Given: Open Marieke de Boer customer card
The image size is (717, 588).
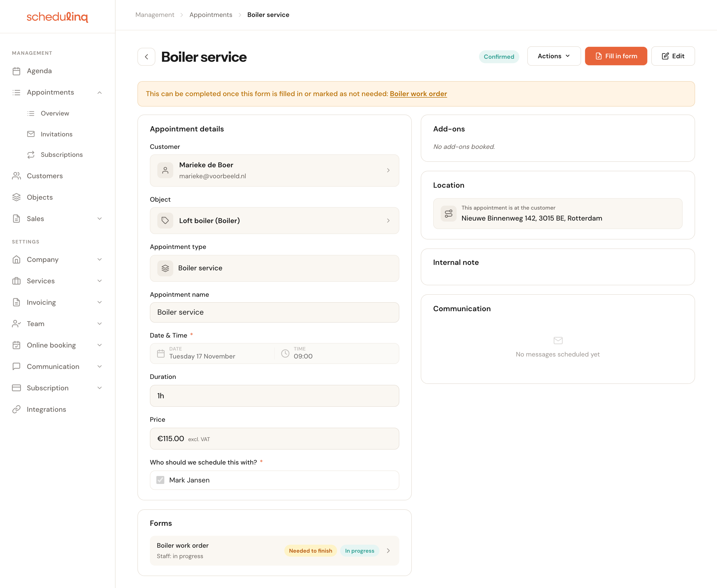Looking at the screenshot, I should [274, 170].
